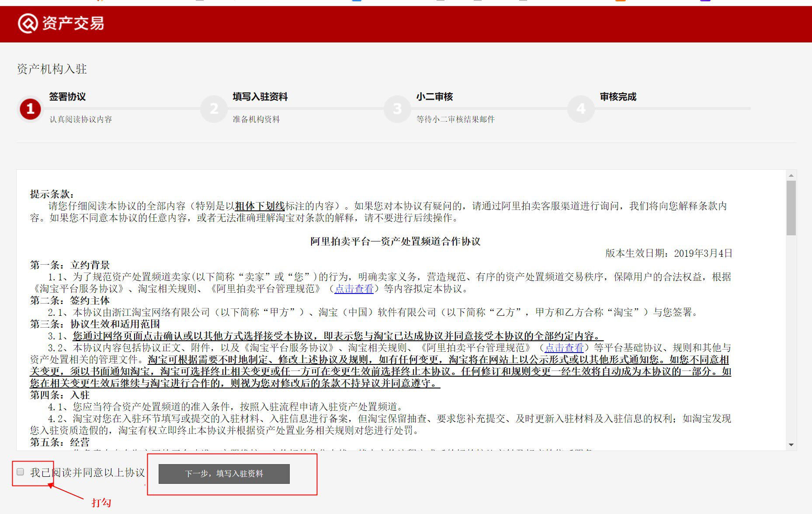
Task: Click the 我已阅读并同意以上协议 label text
Action: [87, 472]
